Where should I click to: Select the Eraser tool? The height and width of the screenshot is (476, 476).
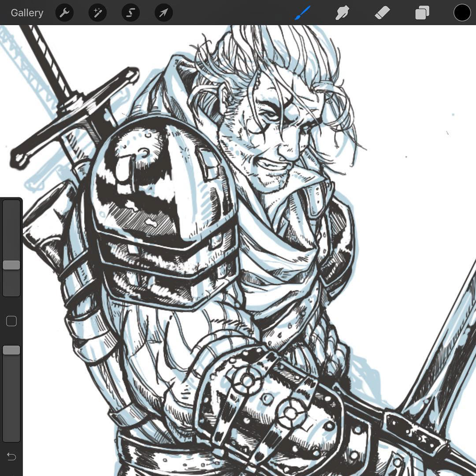pyautogui.click(x=382, y=13)
